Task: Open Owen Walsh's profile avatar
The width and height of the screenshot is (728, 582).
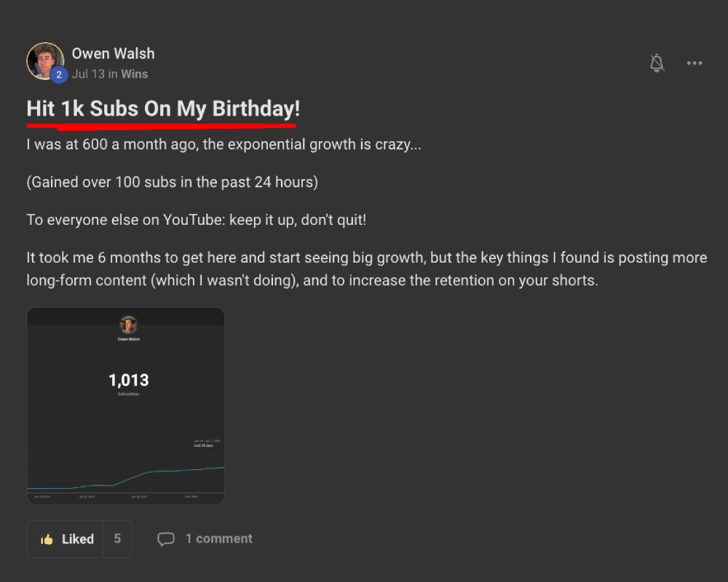Action: (45, 60)
